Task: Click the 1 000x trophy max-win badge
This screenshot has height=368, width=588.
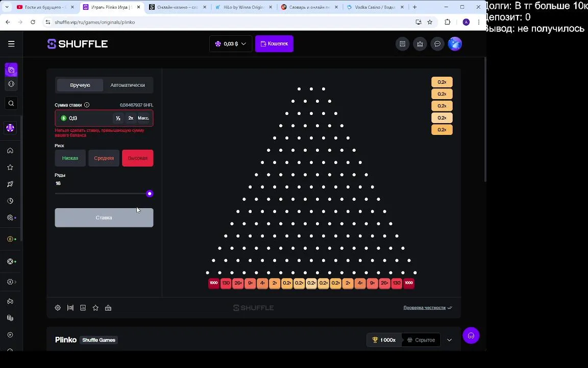Action: (384, 340)
